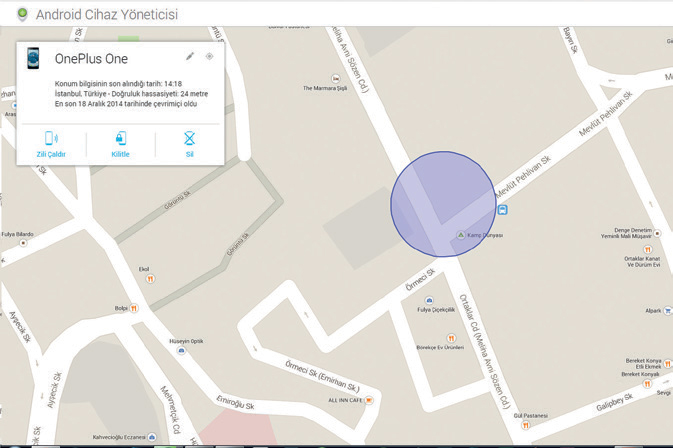Click the OnePlus One phone thumbnail
The image size is (673, 448).
tap(33, 58)
